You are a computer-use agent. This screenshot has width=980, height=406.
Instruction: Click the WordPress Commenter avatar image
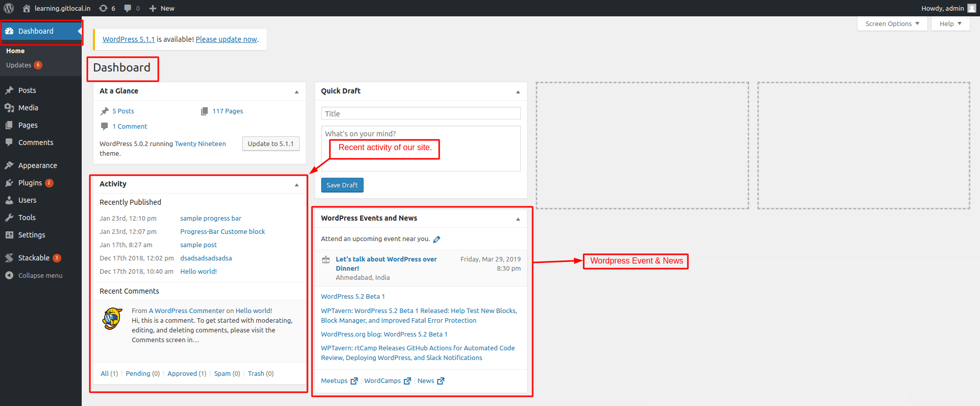112,319
